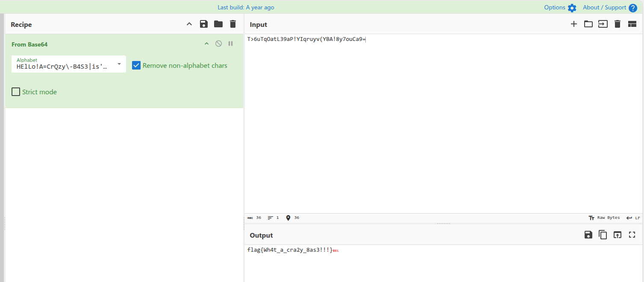Uncheck Remove non-alphabet chars
This screenshot has height=282, width=644.
[136, 65]
